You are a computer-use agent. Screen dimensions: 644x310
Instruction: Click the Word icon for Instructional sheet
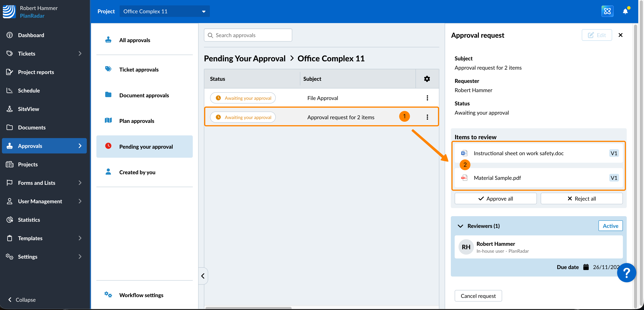point(464,153)
